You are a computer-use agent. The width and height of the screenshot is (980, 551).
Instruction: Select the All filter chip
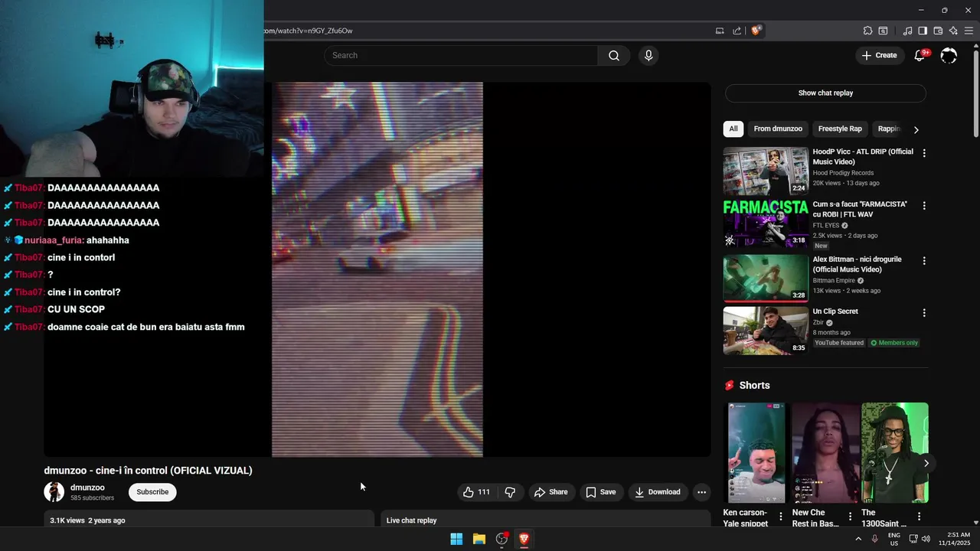[x=733, y=129]
